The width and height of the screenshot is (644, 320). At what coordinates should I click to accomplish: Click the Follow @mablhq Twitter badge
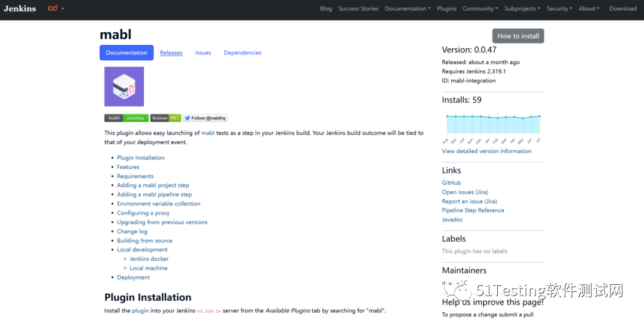[x=205, y=118]
